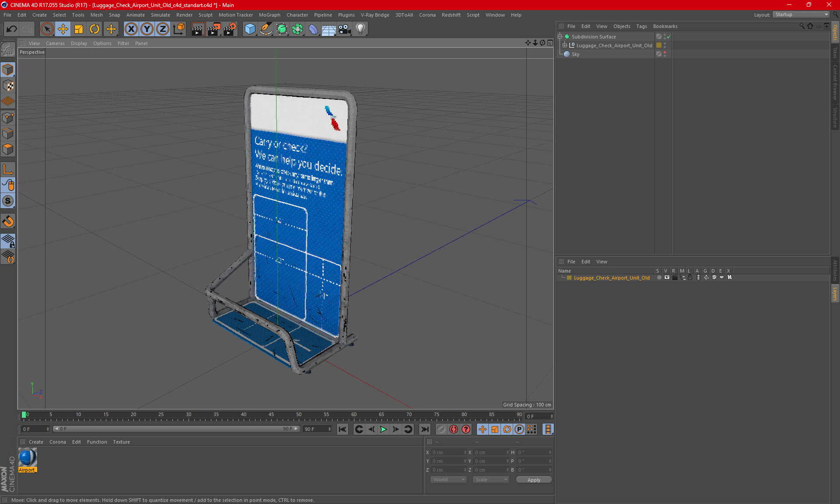Image resolution: width=840 pixels, height=504 pixels.
Task: Toggle Z axis lock
Action: tap(163, 29)
